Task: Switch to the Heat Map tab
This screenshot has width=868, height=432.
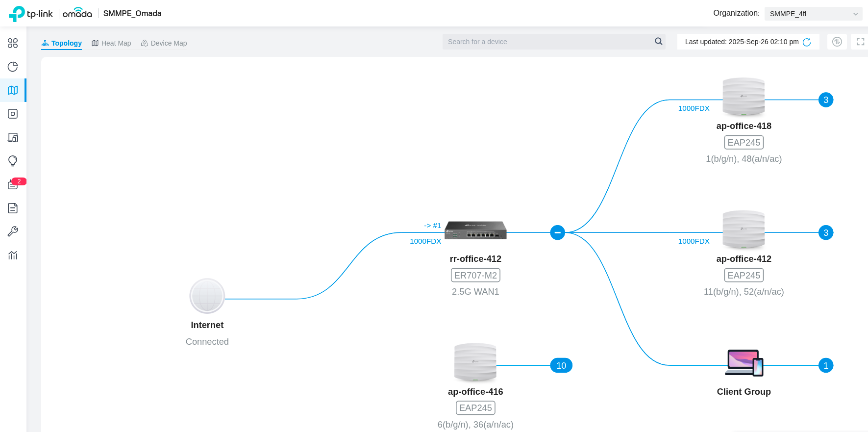Action: (111, 43)
